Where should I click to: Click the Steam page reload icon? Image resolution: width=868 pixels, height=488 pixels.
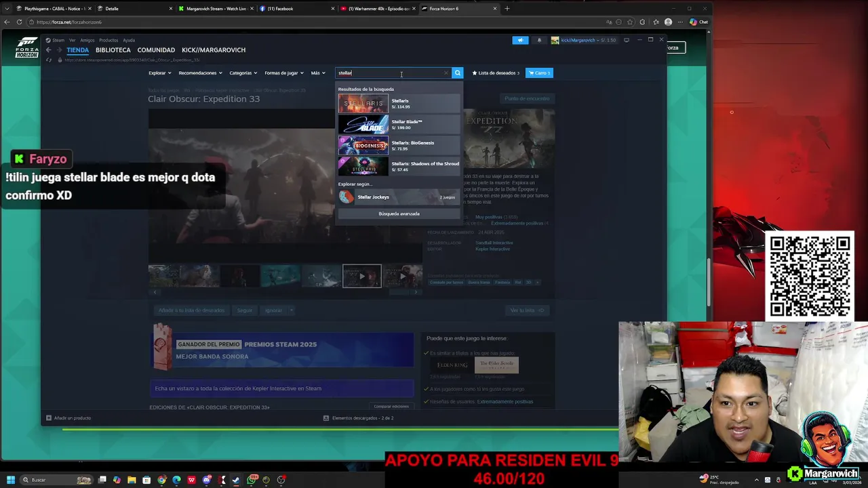49,60
